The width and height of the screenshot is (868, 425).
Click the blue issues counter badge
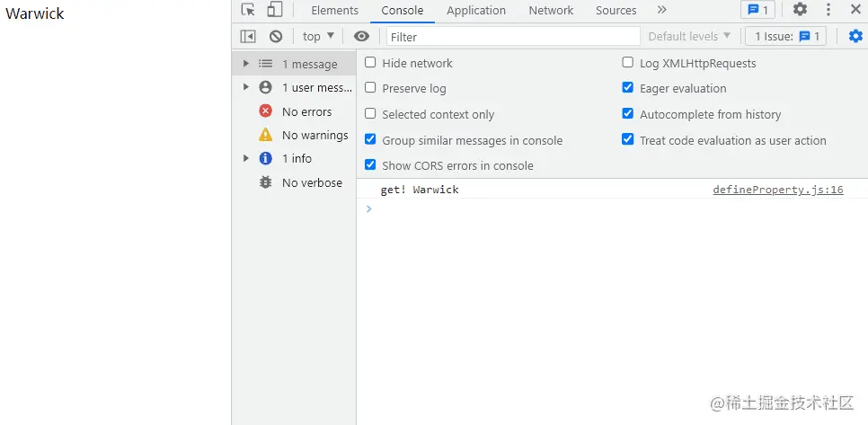click(x=757, y=10)
